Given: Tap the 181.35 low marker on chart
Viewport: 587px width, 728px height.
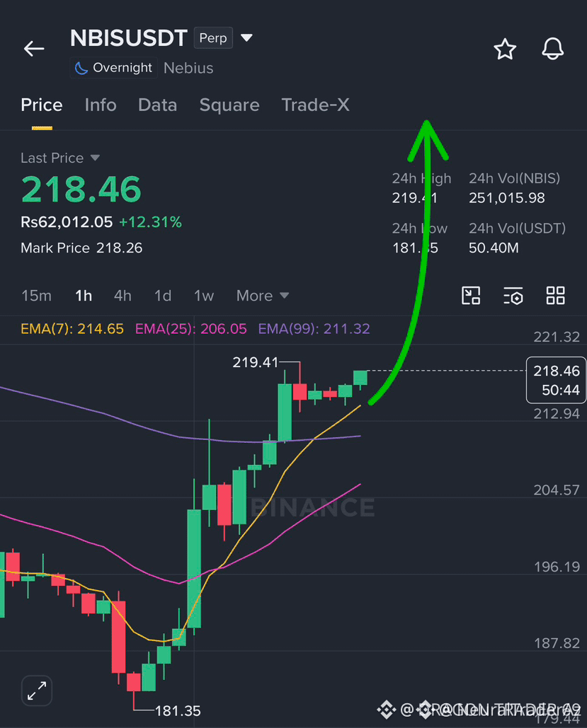Looking at the screenshot, I should coord(178,711).
